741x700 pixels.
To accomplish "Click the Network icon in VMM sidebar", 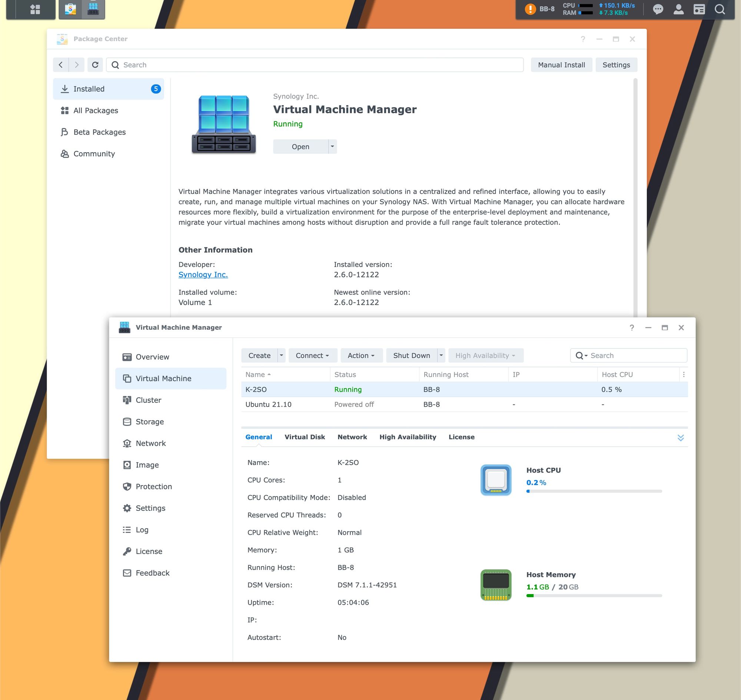I will 127,443.
